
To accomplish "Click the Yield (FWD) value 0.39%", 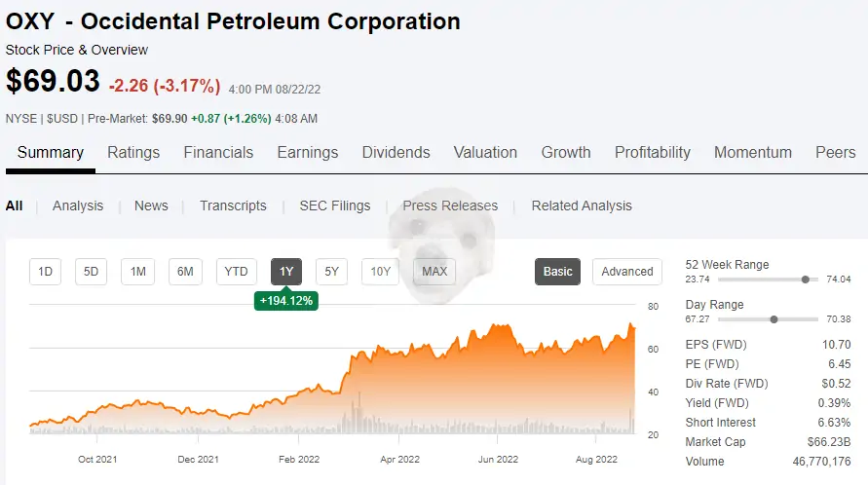I will [834, 403].
